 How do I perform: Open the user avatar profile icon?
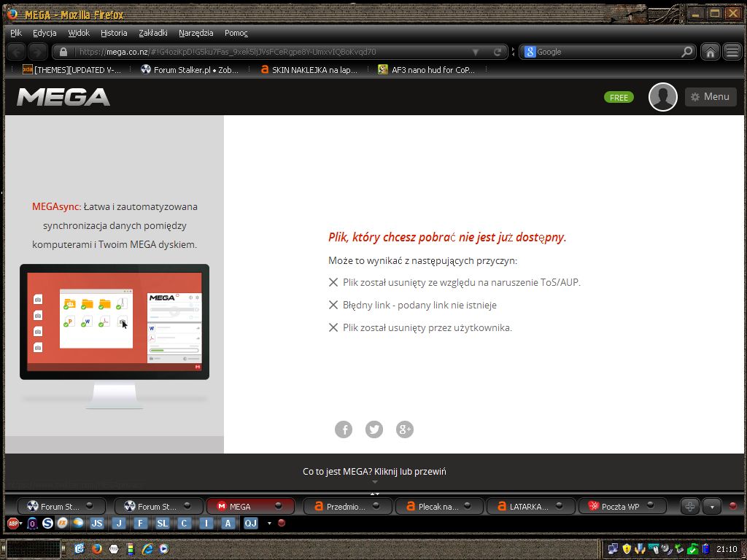click(x=662, y=97)
